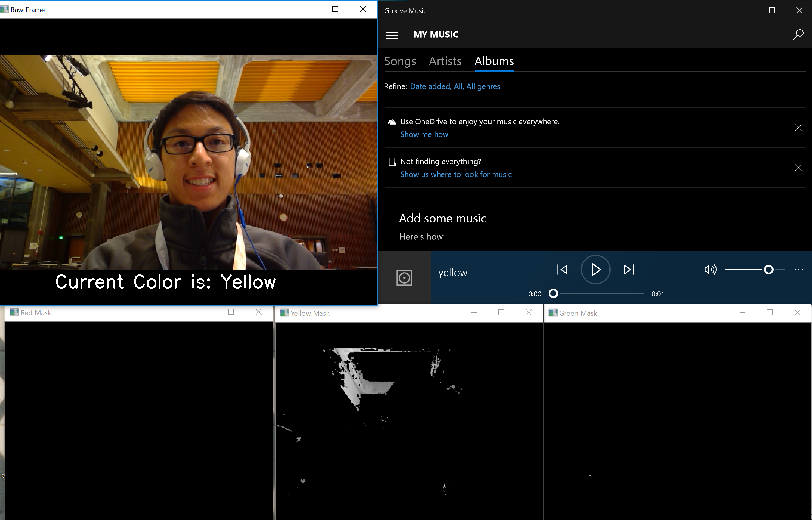This screenshot has width=812, height=520.
Task: Click the album art disc icon
Action: (x=404, y=278)
